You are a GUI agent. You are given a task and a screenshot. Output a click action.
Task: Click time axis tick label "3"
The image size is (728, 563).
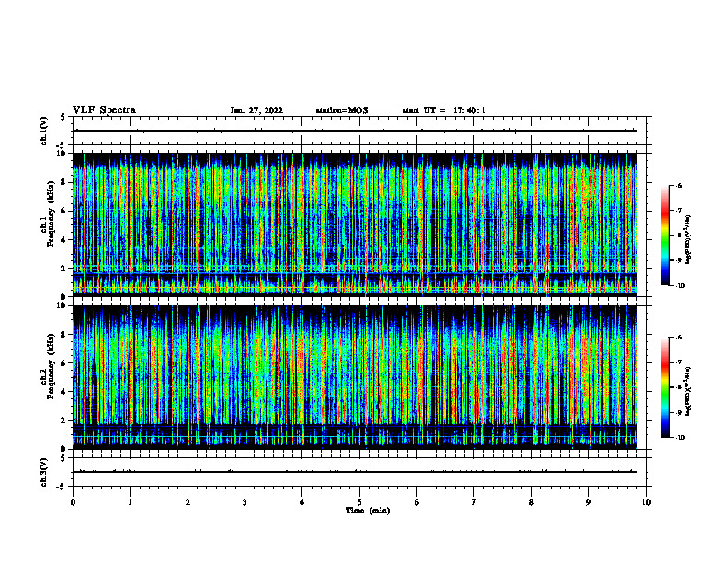[x=245, y=502]
